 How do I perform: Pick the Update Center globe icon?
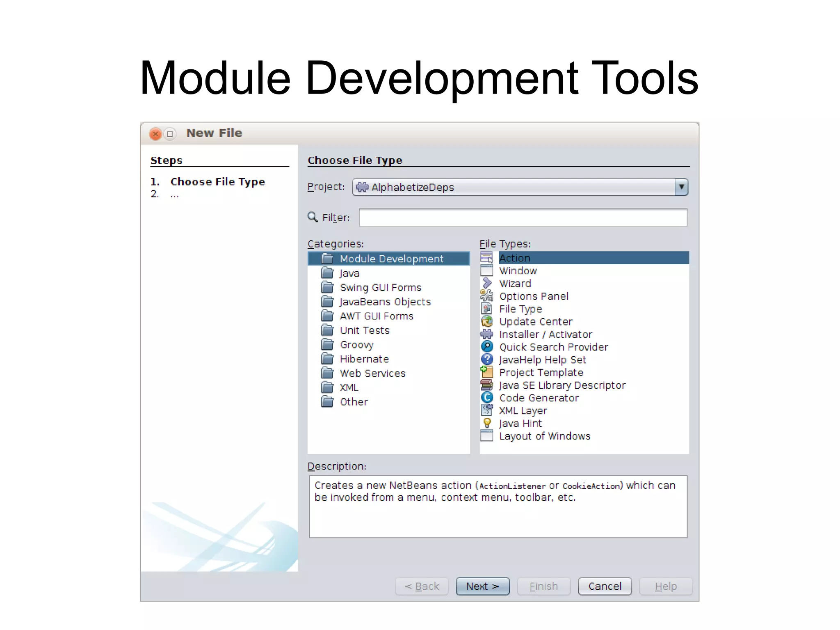click(487, 321)
